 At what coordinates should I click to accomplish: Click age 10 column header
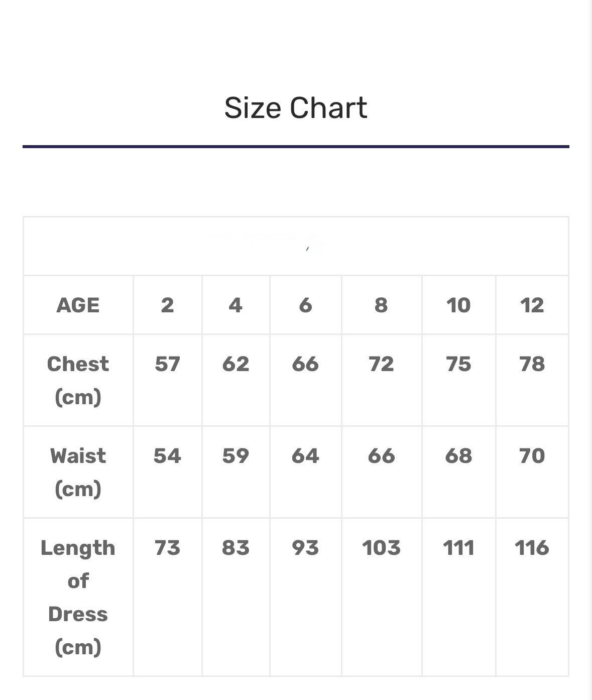(458, 305)
